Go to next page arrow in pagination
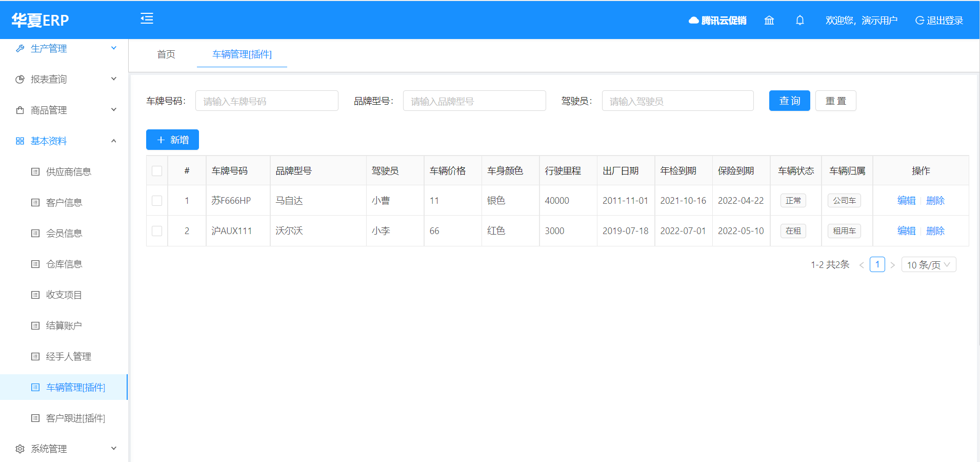The width and height of the screenshot is (980, 462). [x=893, y=265]
